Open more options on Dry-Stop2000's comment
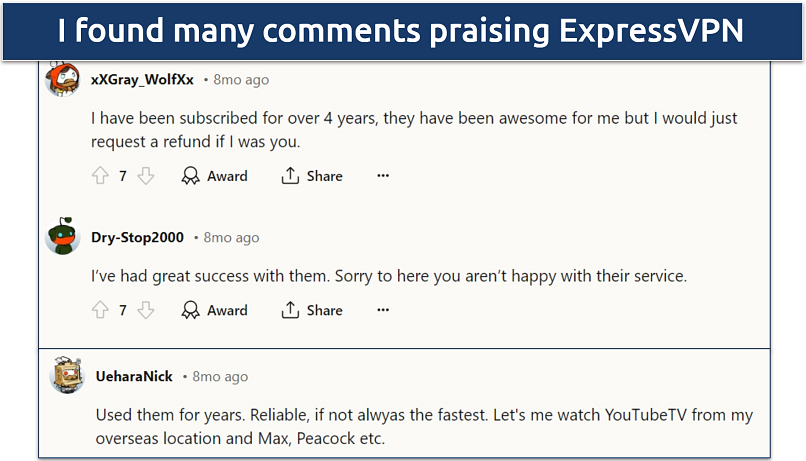Viewport: 806px width, 461px height. [x=382, y=310]
